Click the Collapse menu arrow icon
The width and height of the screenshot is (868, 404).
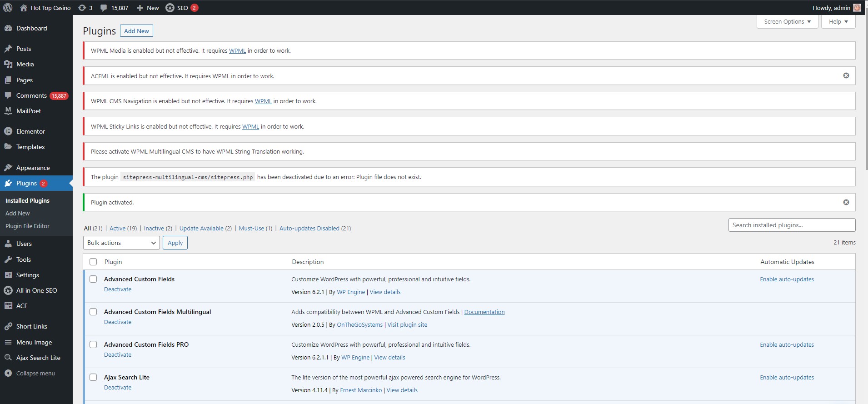(x=8, y=373)
